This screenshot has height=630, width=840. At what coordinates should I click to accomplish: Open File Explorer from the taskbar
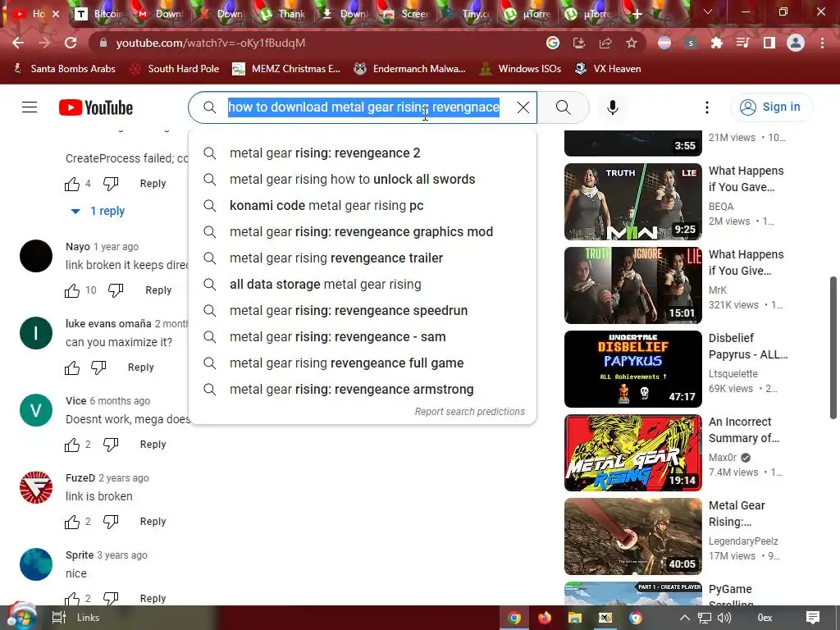click(x=575, y=618)
